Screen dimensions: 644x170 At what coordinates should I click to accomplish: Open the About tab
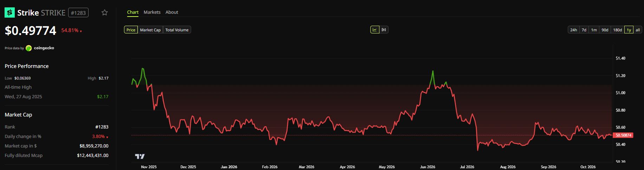[x=172, y=12]
